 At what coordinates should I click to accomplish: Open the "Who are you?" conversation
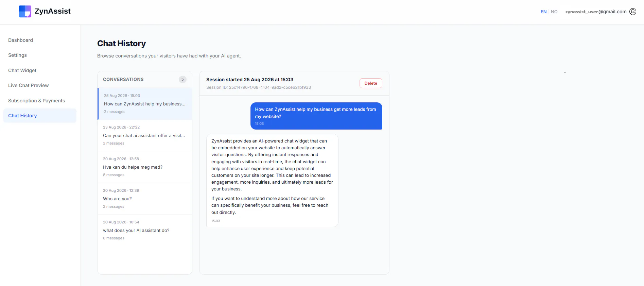[145, 199]
